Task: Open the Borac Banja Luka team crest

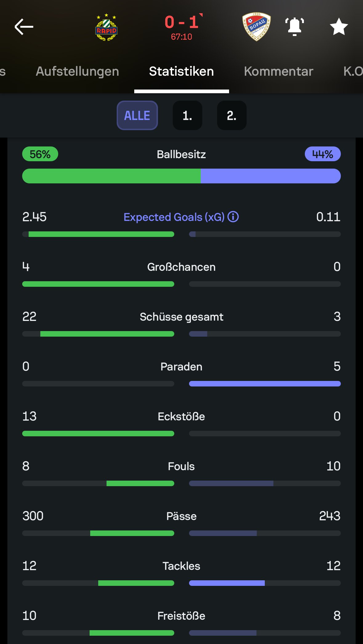Action: 256,27
